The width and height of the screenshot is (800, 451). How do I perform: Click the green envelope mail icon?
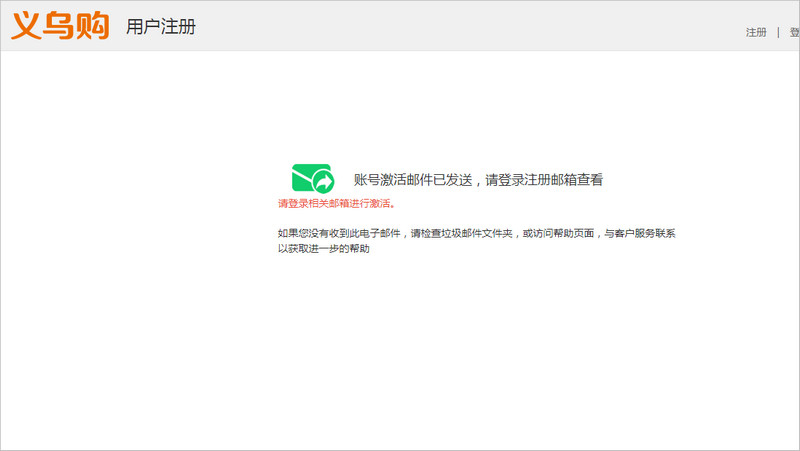pyautogui.click(x=310, y=178)
